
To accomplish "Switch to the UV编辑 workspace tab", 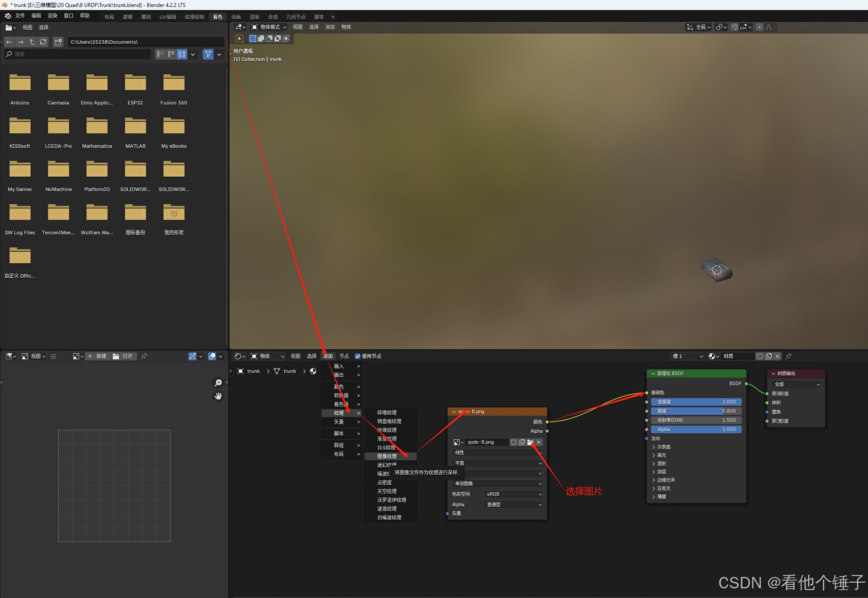I will [x=167, y=17].
